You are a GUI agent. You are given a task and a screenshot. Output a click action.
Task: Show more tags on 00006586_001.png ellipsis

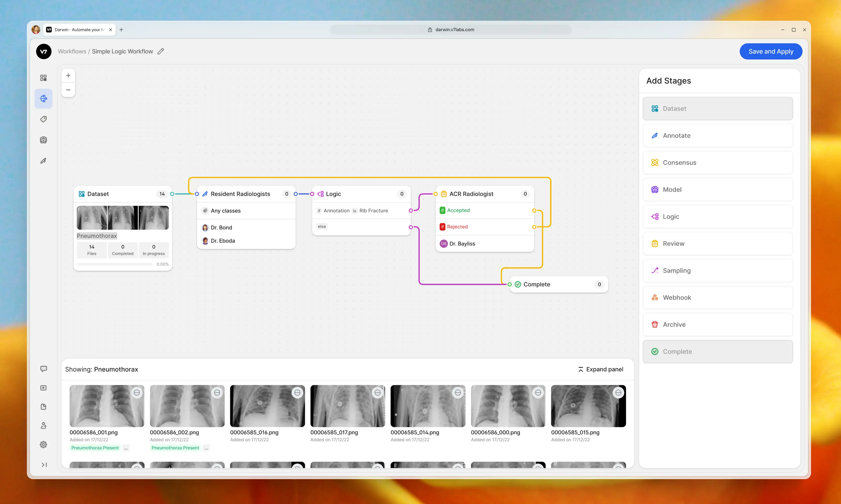pyautogui.click(x=126, y=448)
